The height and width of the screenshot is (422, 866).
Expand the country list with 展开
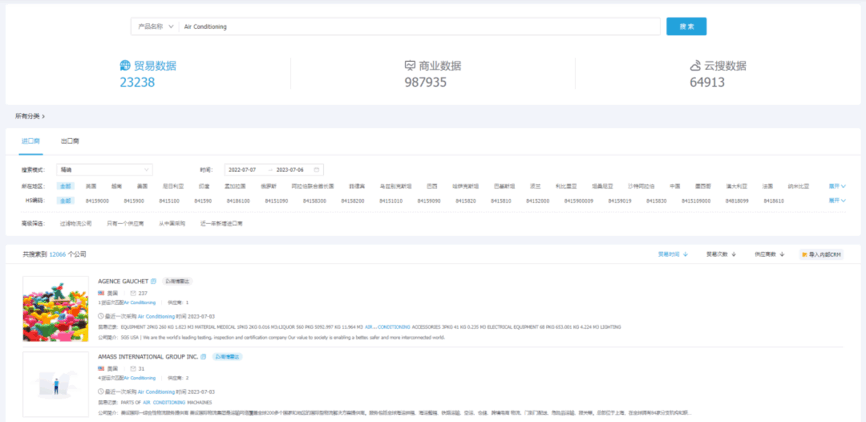[837, 186]
